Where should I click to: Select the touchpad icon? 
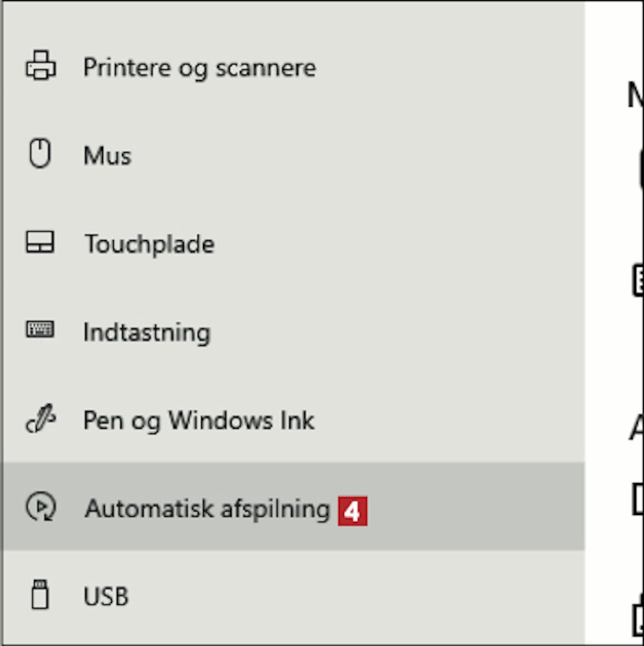coord(40,242)
